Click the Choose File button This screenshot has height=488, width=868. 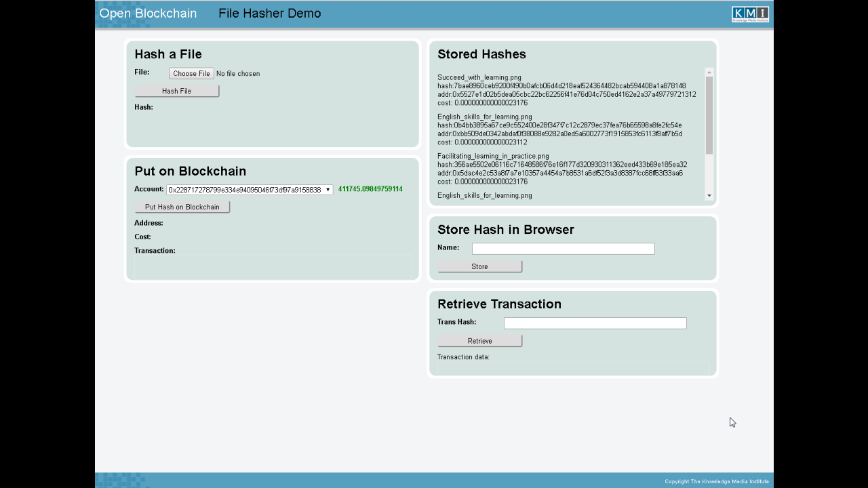click(191, 73)
